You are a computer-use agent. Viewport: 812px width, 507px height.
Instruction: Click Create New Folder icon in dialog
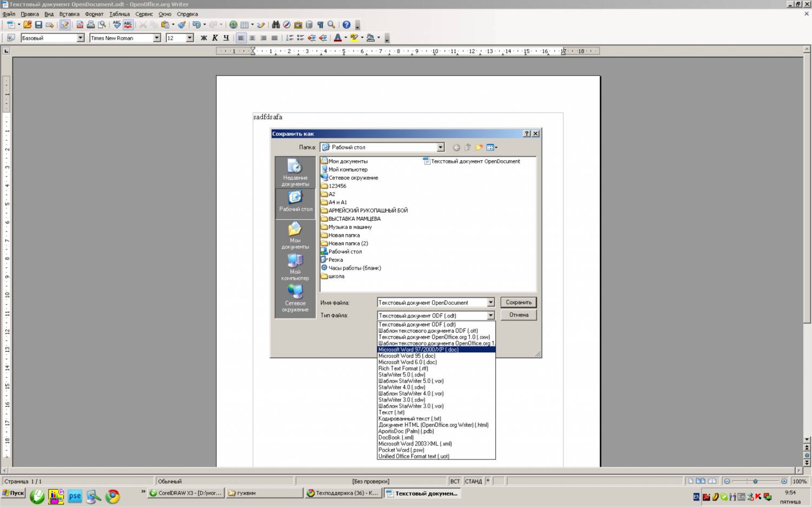tap(479, 147)
